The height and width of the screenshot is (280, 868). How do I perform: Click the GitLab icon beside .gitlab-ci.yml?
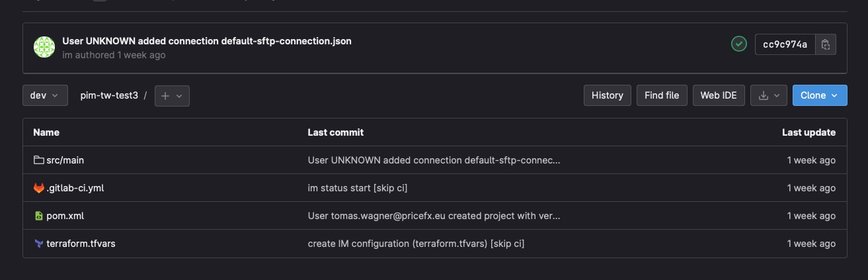38,188
